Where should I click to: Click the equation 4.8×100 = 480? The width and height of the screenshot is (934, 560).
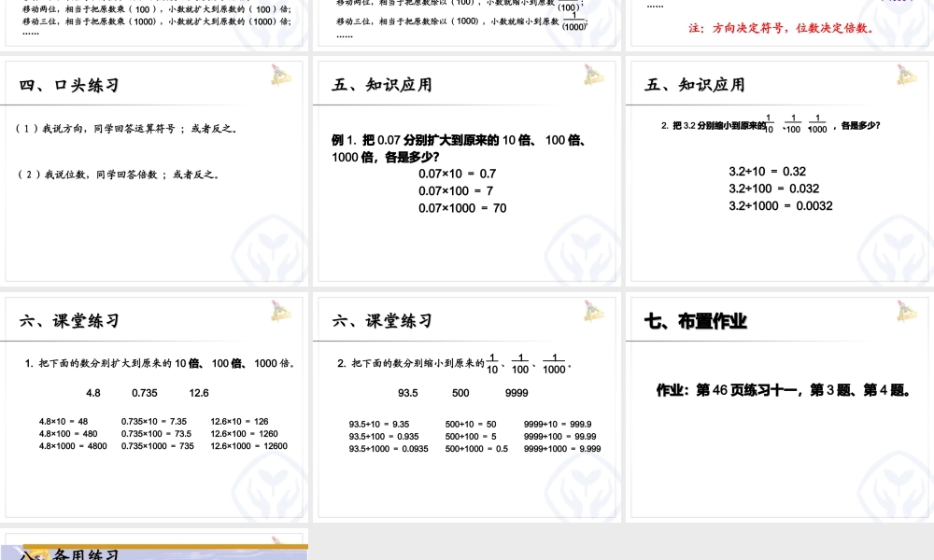click(68, 434)
